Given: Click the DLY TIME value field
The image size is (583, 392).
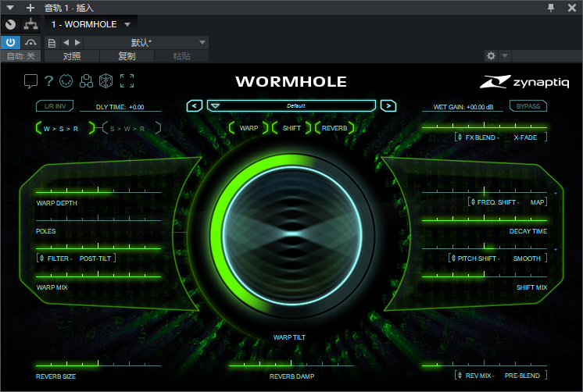Looking at the screenshot, I should click(120, 107).
